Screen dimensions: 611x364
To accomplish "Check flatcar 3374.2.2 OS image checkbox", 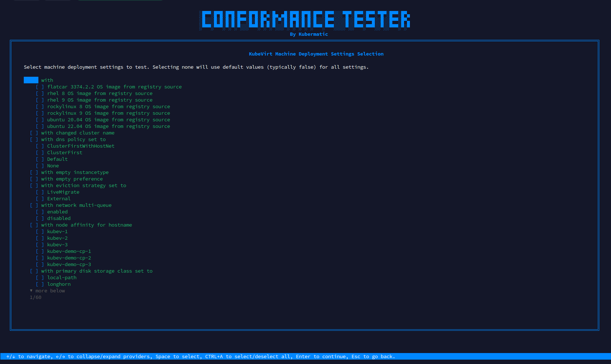I will (x=39, y=87).
